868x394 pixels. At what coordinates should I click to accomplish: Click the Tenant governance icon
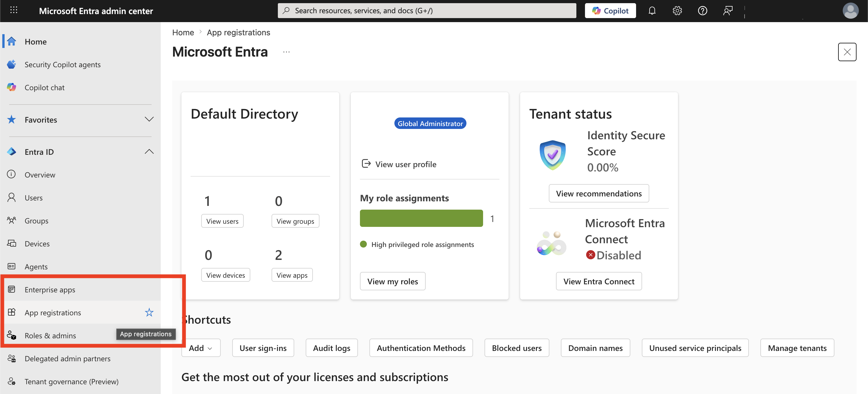click(11, 381)
